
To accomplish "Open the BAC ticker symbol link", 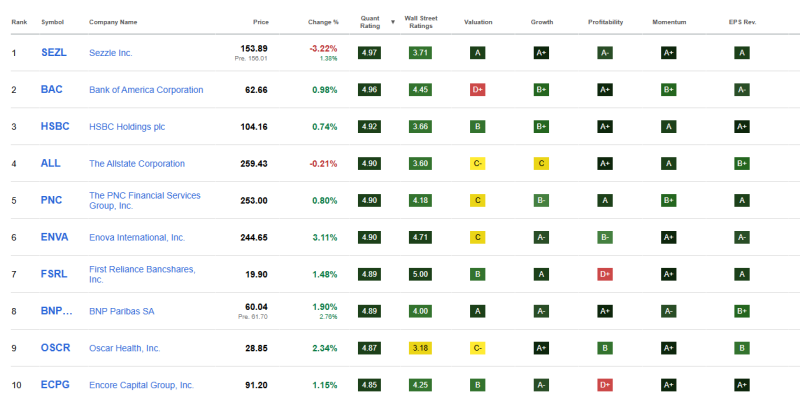I will (52, 90).
